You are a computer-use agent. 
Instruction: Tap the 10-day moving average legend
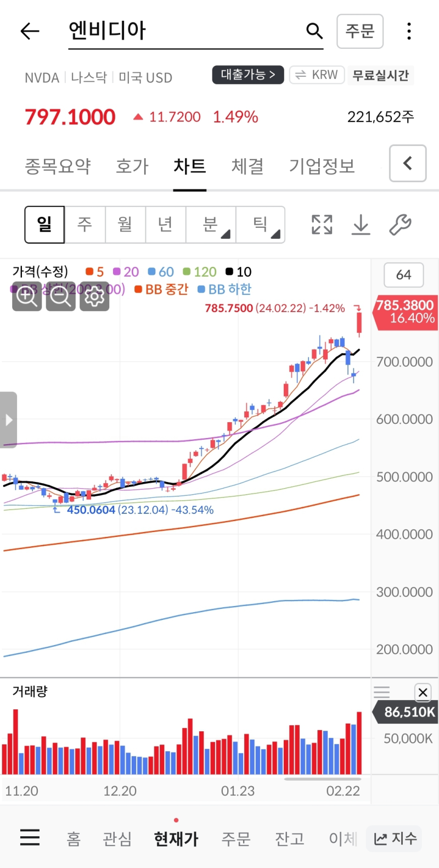point(239,272)
